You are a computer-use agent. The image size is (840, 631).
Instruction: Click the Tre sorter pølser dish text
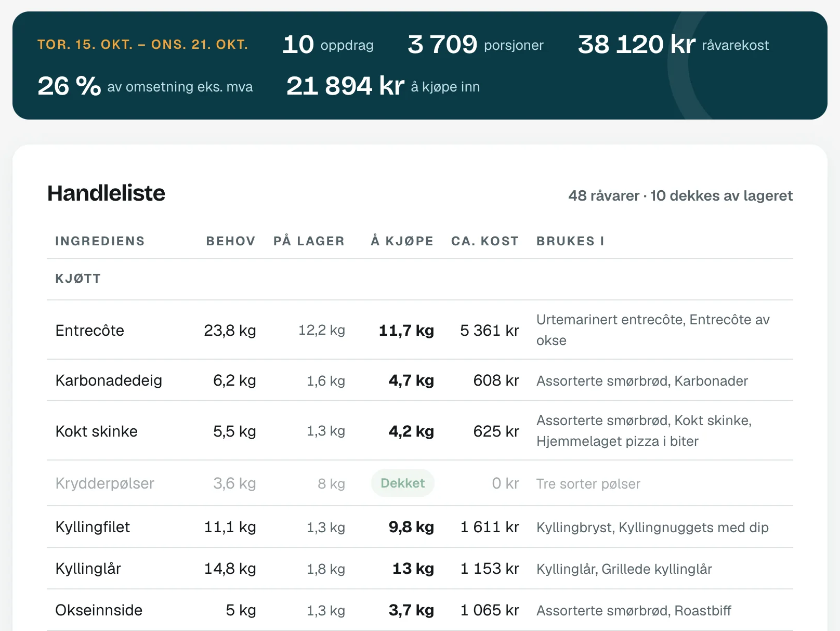tap(588, 484)
